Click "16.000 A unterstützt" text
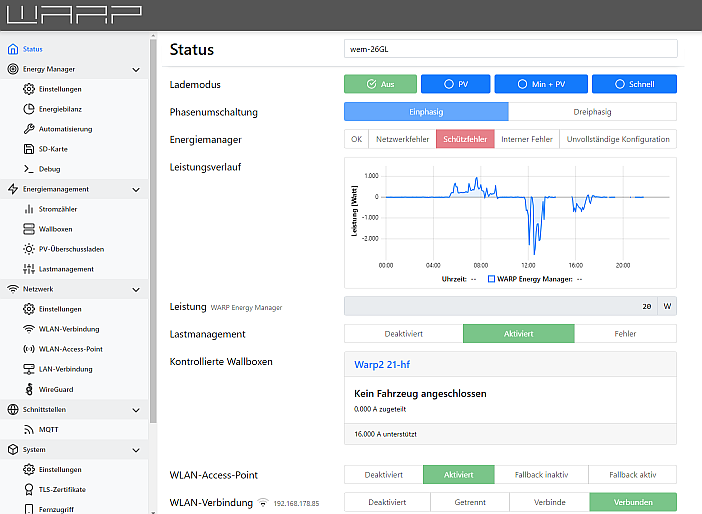Viewport: 702px width, 514px height. tap(385, 434)
